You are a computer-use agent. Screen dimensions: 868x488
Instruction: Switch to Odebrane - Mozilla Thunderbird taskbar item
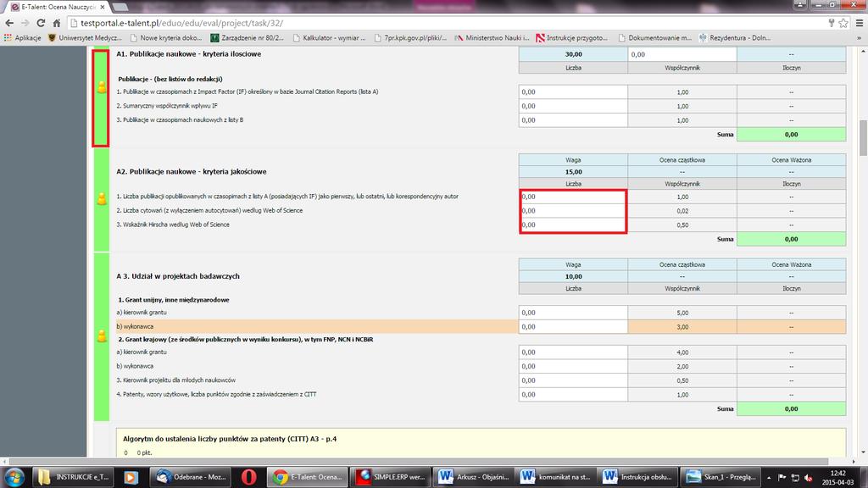pos(191,477)
